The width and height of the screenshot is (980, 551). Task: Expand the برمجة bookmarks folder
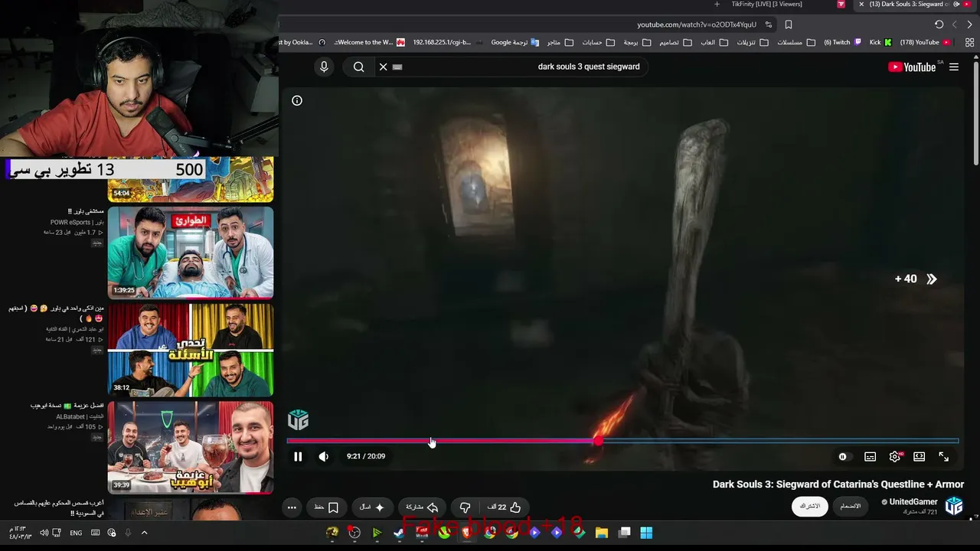coord(637,43)
